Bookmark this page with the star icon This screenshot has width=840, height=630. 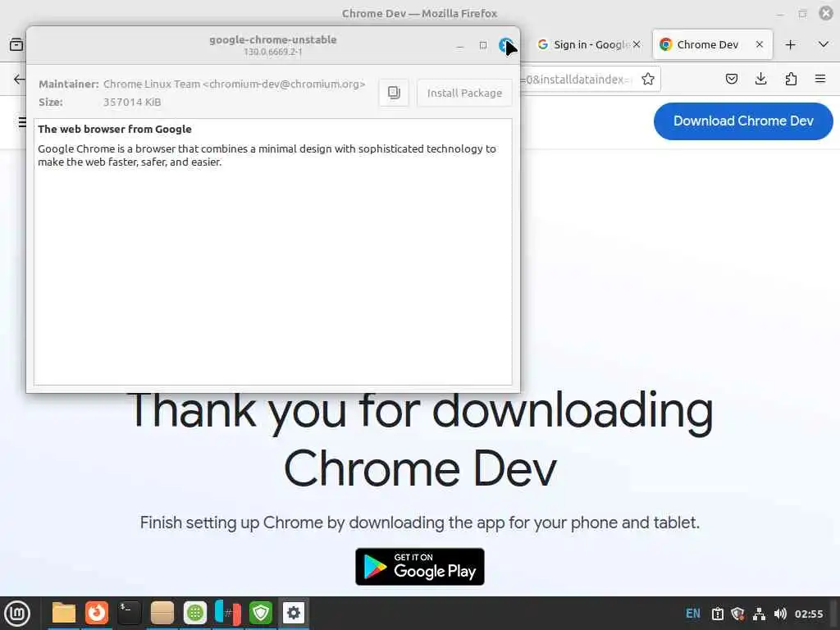[x=648, y=80]
